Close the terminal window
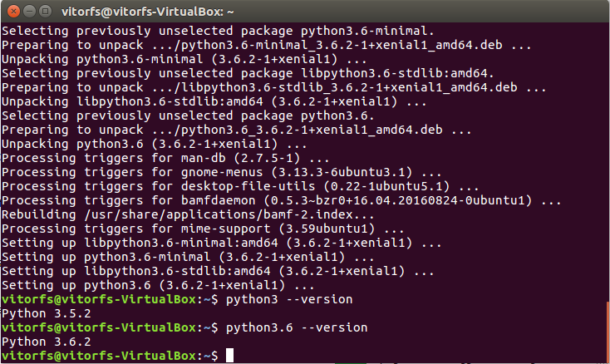610x364 pixels. (13, 12)
